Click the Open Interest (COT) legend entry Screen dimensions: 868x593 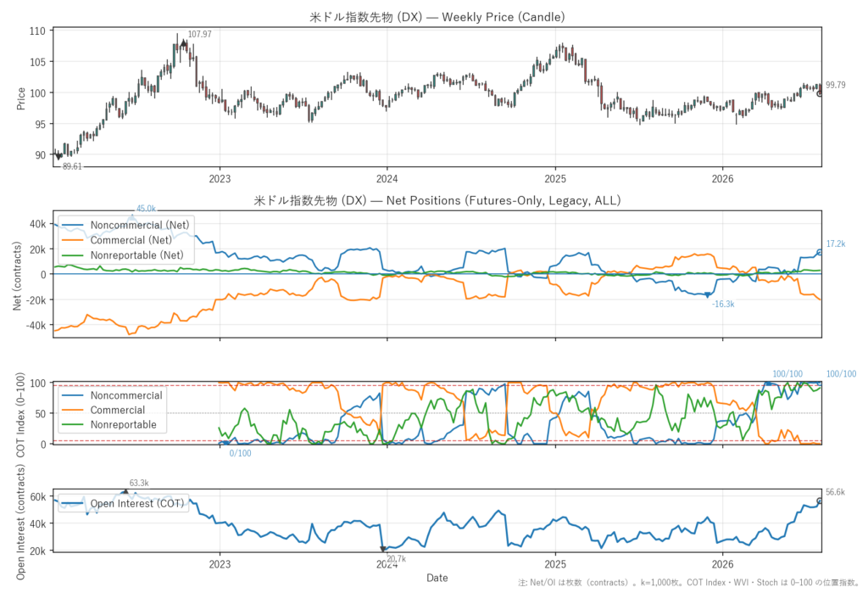122,503
